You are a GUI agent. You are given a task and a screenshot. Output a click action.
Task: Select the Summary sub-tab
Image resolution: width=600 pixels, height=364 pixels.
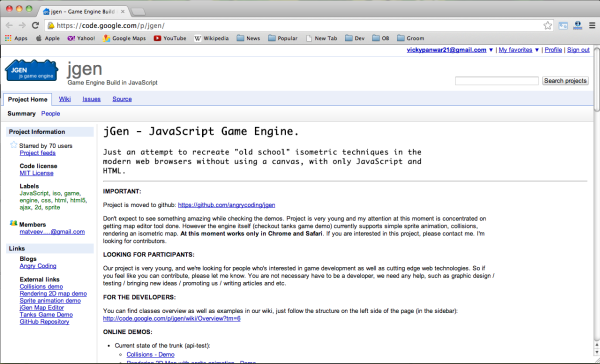[21, 114]
